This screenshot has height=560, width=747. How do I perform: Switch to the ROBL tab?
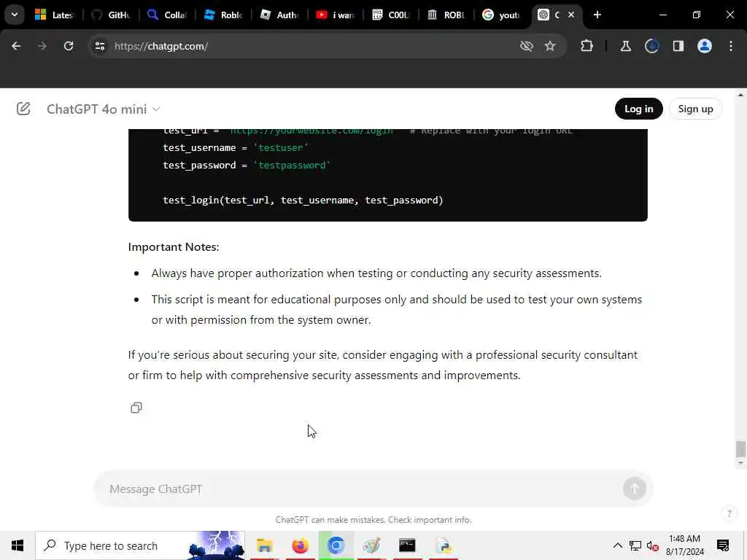(x=447, y=15)
